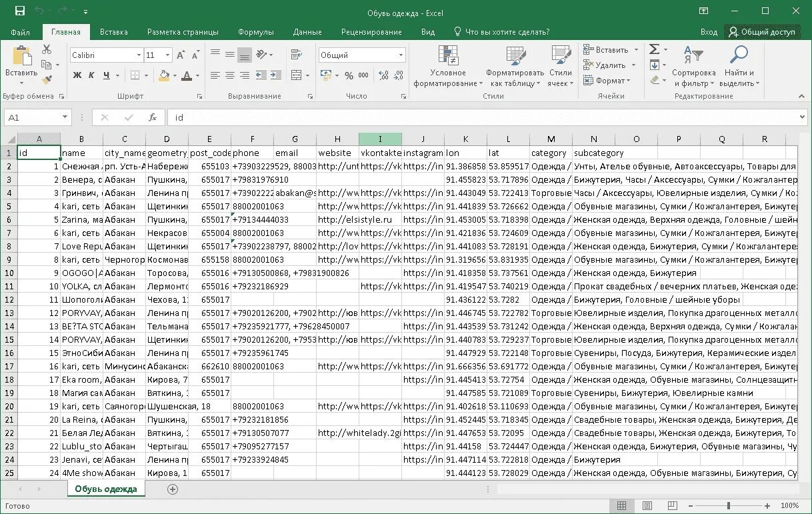The width and height of the screenshot is (812, 514).
Task: Click the Ribbon Display Options icon in title bar
Action: click(703, 11)
